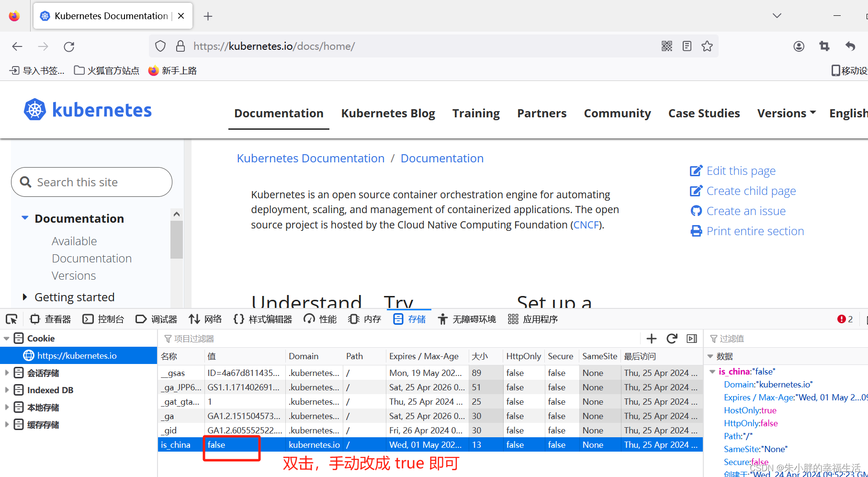
Task: Click the screenshot crop icon in toolbar
Action: tap(824, 46)
